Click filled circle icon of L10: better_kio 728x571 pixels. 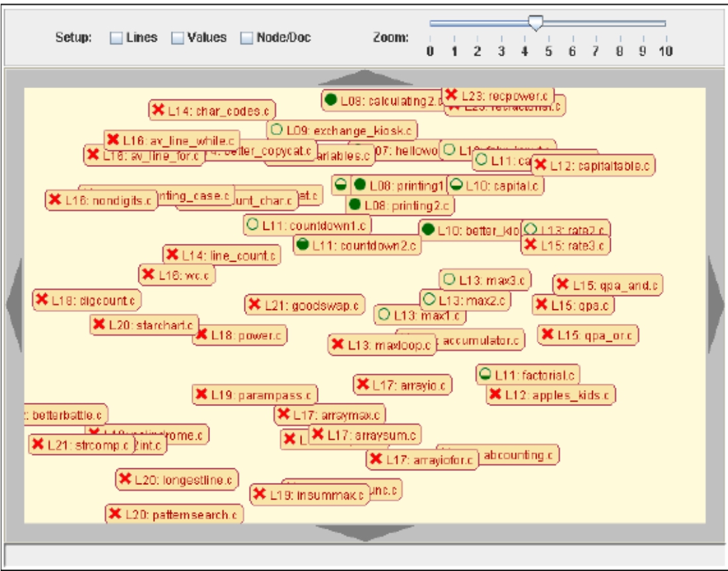[x=428, y=229]
